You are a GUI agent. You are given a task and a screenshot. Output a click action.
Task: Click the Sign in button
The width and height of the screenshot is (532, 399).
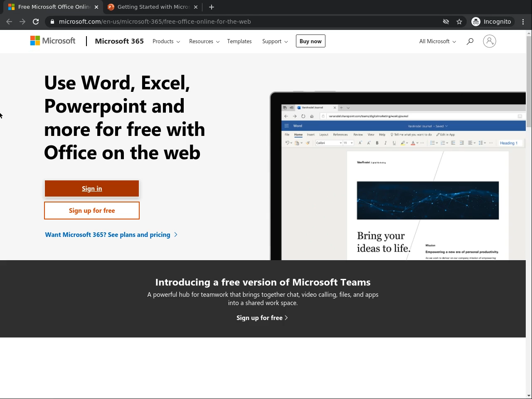click(x=92, y=189)
